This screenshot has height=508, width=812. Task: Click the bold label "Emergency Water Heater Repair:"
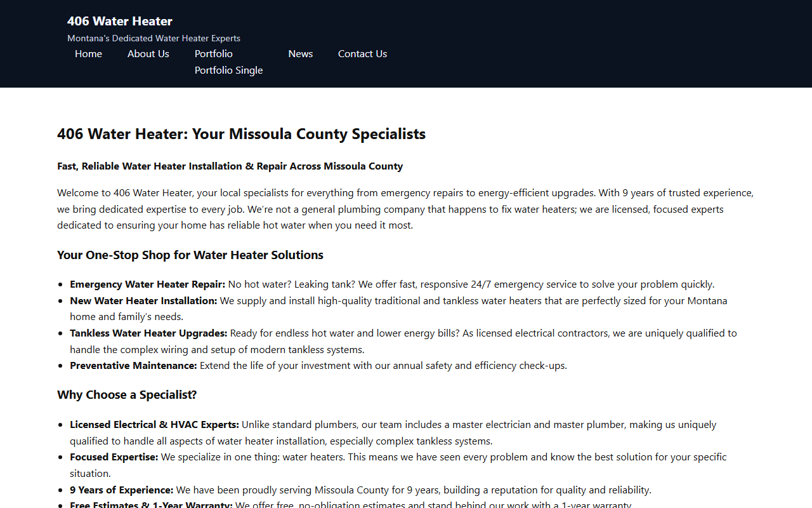point(148,284)
